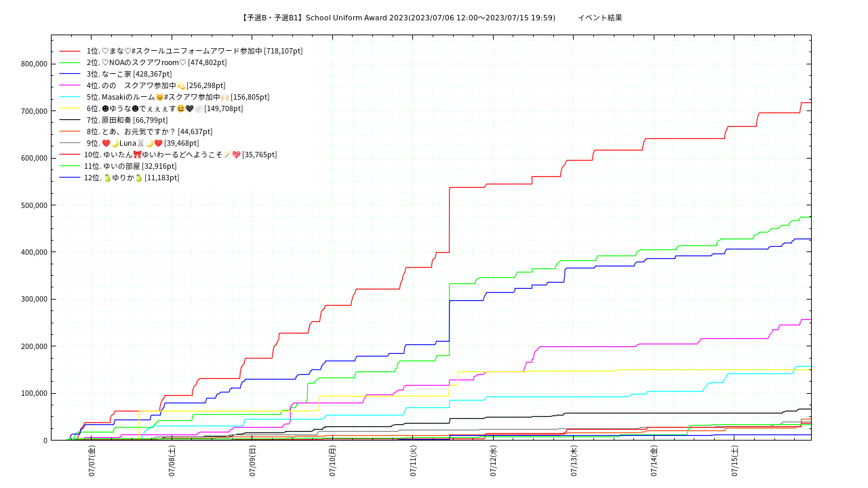868x488 pixels.
Task: Click the y-axis label 800,000
Action: [x=34, y=64]
